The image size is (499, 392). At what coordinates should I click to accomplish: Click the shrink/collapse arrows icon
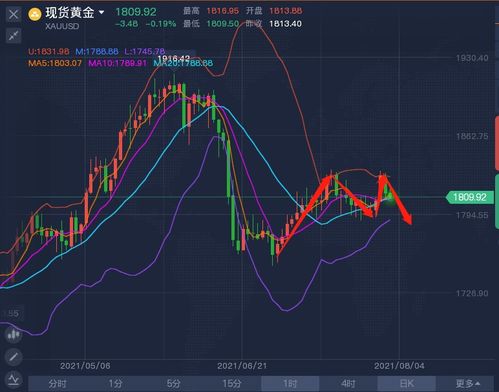point(14,35)
